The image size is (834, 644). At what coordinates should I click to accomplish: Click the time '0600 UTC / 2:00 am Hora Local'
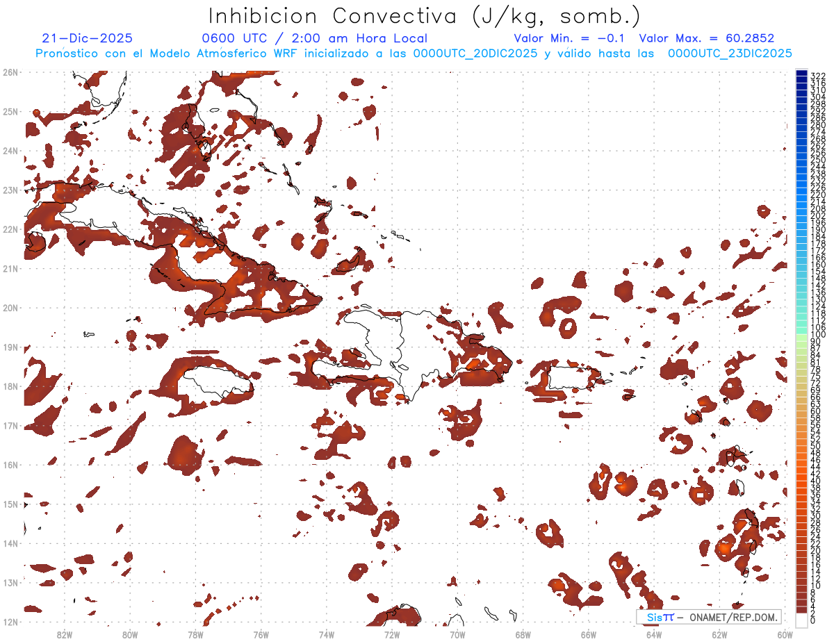click(314, 39)
